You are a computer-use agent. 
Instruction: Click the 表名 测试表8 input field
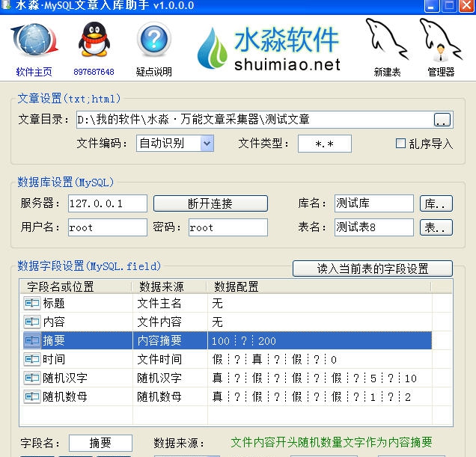(x=374, y=227)
